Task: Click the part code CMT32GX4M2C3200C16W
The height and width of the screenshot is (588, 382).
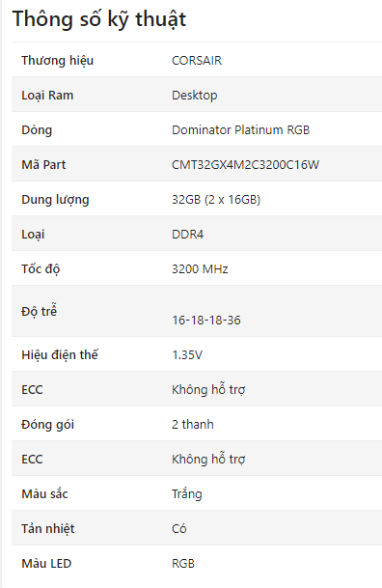Action: pyautogui.click(x=245, y=165)
